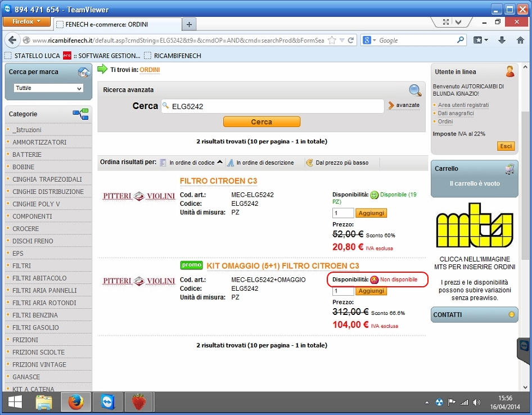Click the Firefox back arrow button
This screenshot has width=532, height=415.
[12, 40]
